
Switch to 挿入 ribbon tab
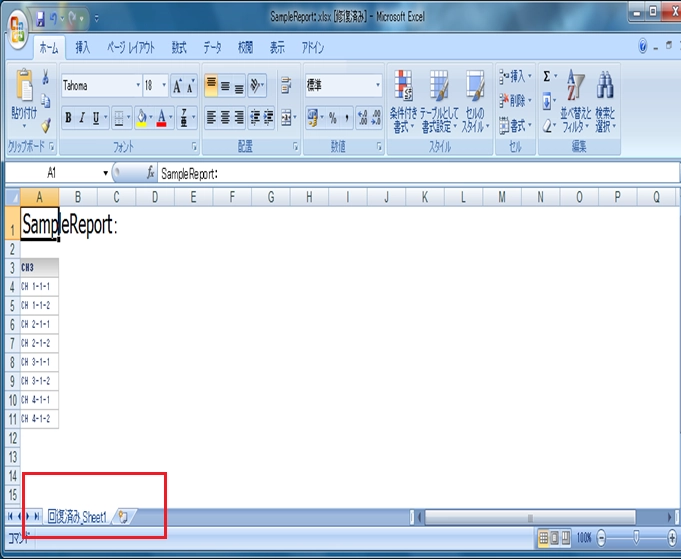click(x=83, y=48)
